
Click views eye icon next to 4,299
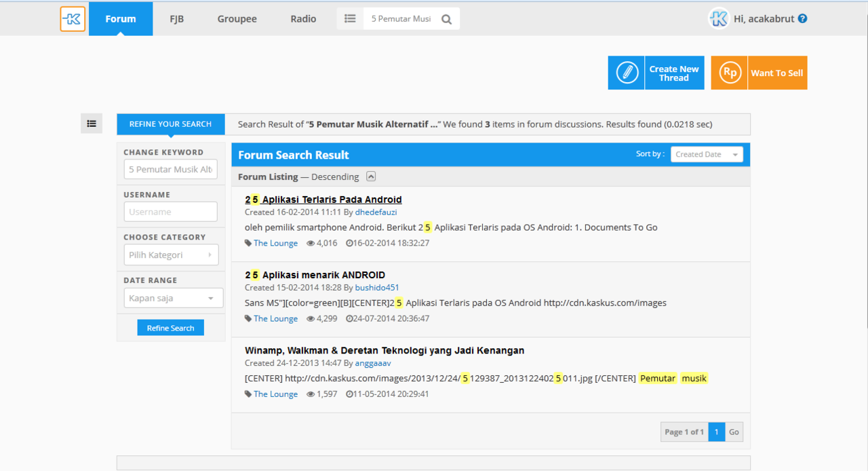[x=311, y=318]
